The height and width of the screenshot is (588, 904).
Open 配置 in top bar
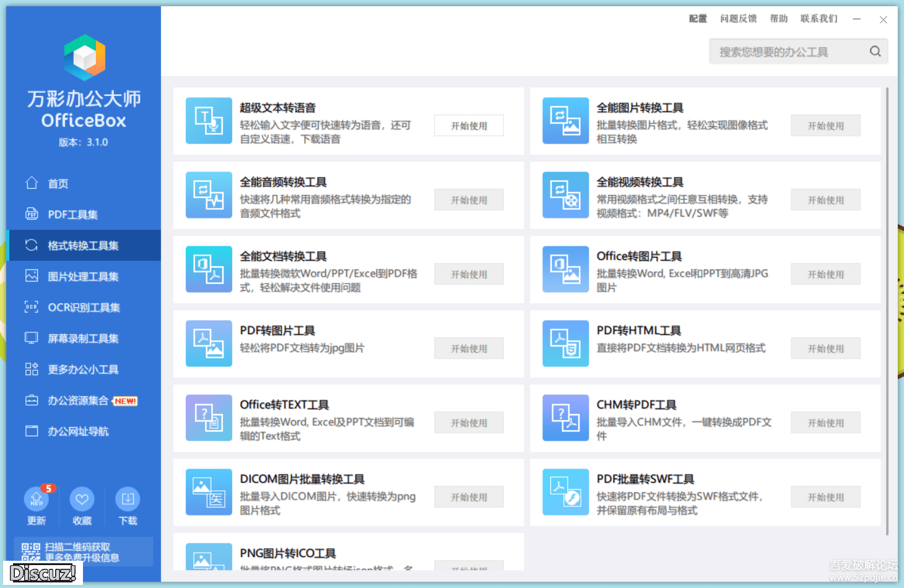(698, 19)
